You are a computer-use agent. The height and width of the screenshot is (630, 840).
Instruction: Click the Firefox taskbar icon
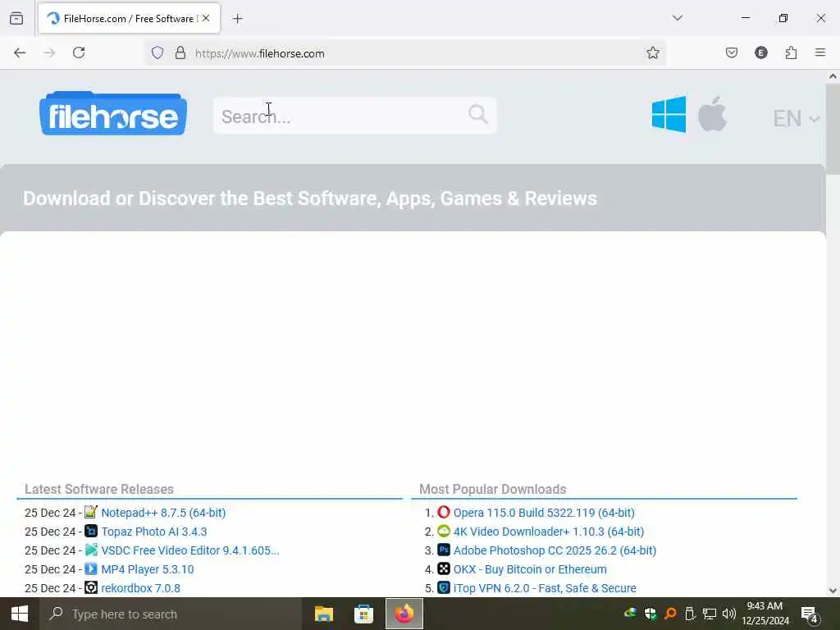click(x=404, y=614)
